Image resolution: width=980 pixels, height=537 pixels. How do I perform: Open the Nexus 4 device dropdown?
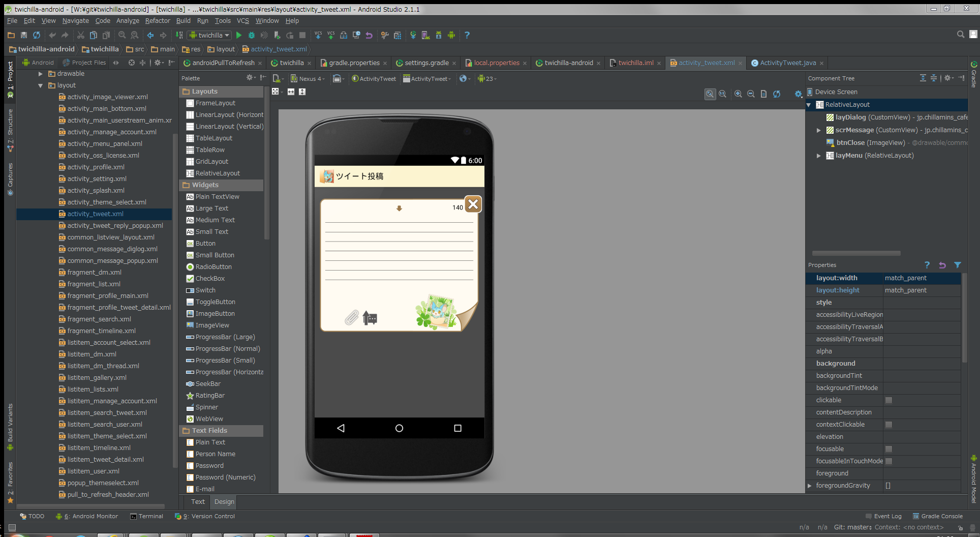tap(308, 78)
